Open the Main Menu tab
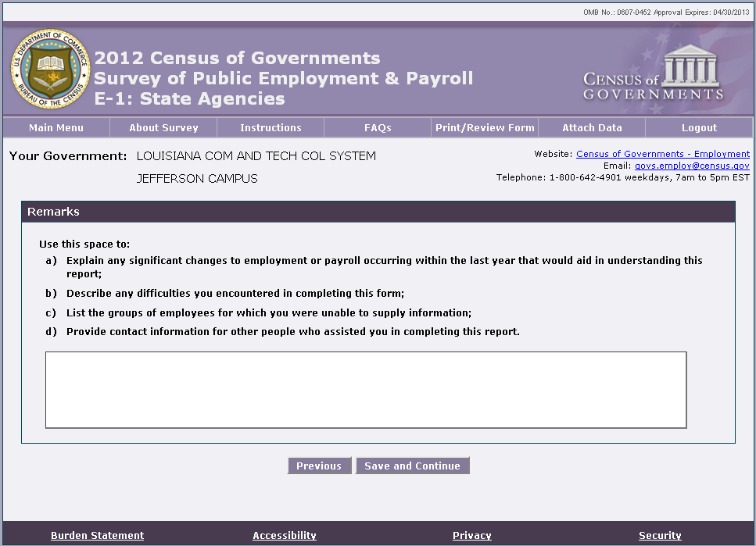The image size is (756, 546). (56, 127)
